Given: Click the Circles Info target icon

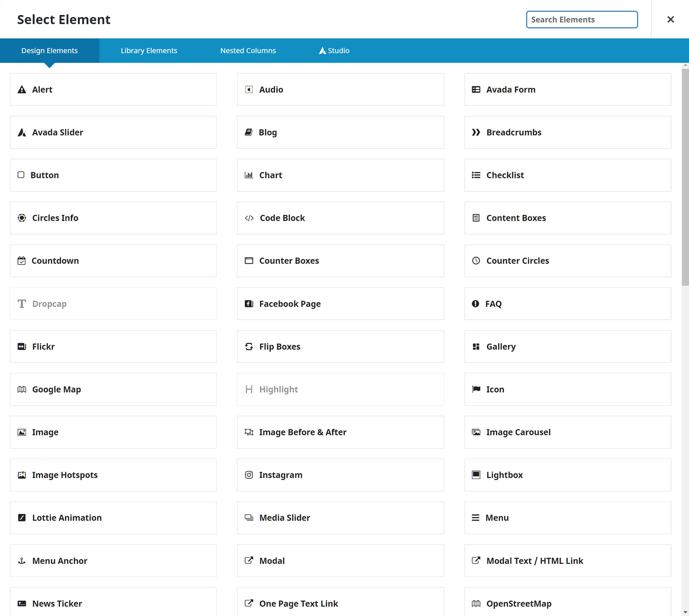Looking at the screenshot, I should coord(22,218).
